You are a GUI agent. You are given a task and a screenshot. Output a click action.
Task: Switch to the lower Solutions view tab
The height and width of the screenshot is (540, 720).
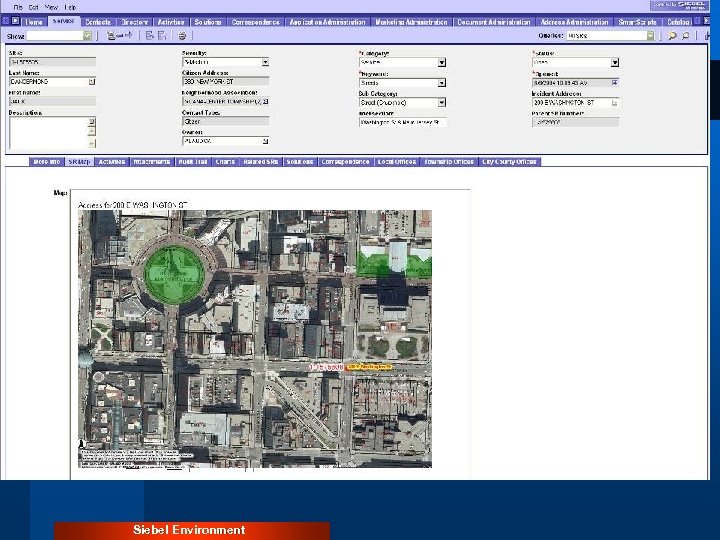click(x=299, y=162)
